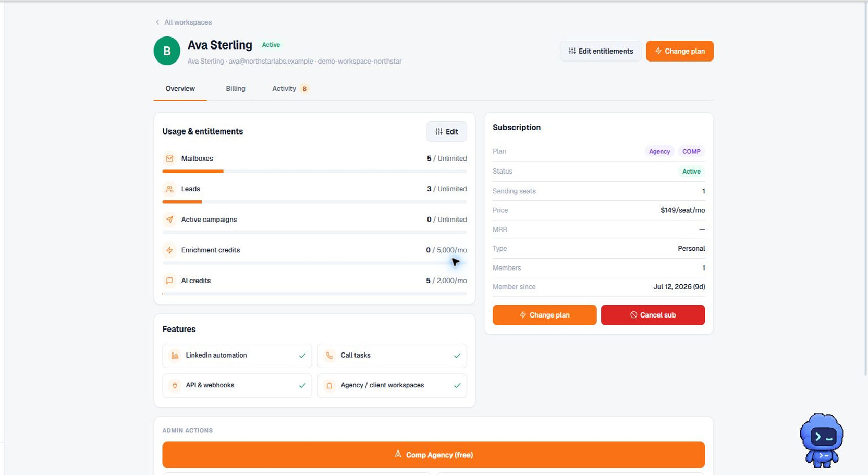Click the Active status badge in Subscription
Image resolution: width=868 pixels, height=475 pixels.
click(x=691, y=172)
